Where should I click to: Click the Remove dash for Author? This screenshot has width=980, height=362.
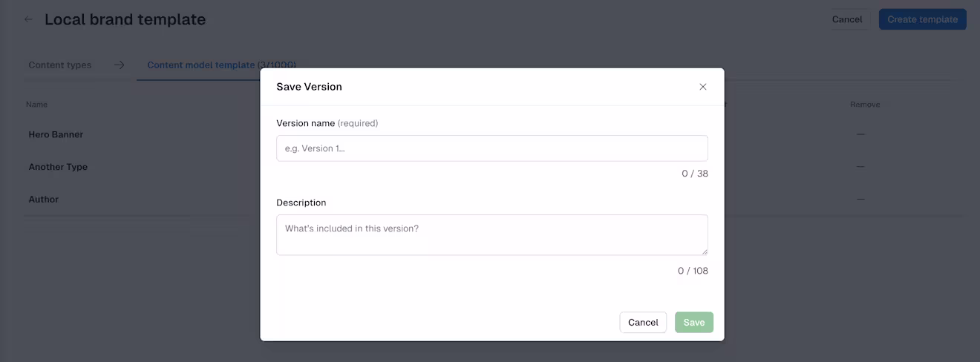click(860, 200)
